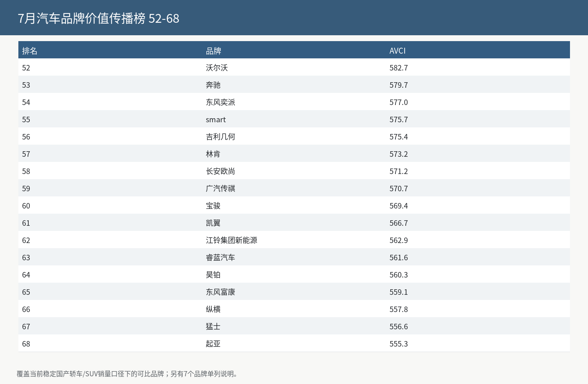
Task: Click the AVCI value "560.3"
Action: [x=399, y=275]
